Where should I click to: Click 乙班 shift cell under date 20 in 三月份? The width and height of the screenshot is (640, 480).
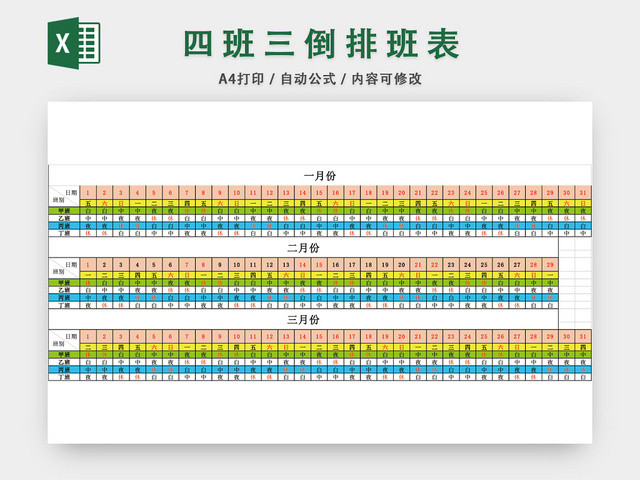click(402, 362)
